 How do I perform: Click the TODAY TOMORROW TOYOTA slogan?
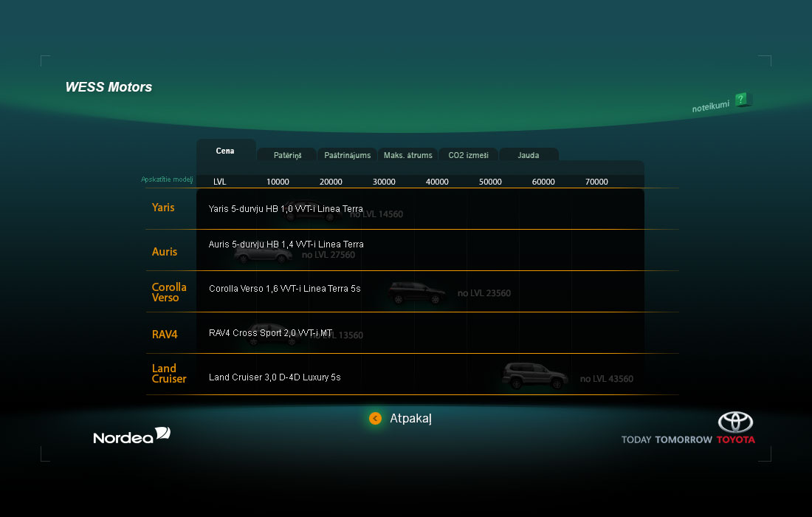pos(688,439)
